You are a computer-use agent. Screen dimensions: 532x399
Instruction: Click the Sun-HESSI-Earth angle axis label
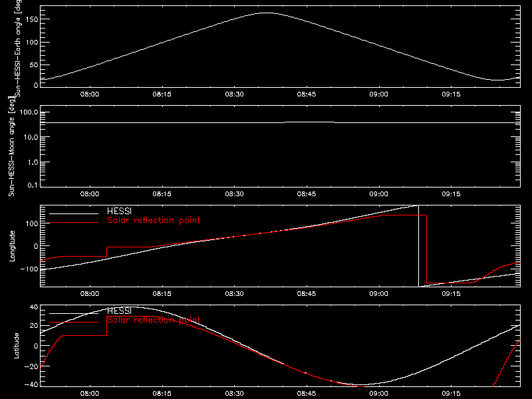18,49
